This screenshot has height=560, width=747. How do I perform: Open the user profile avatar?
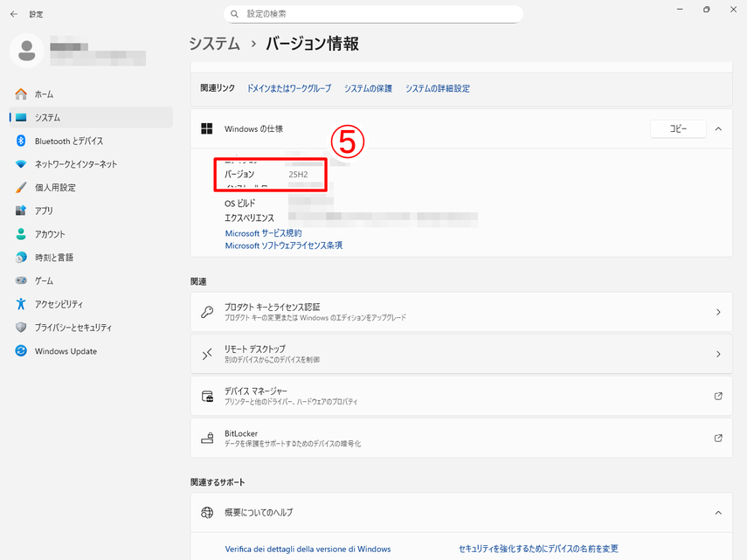(x=27, y=51)
